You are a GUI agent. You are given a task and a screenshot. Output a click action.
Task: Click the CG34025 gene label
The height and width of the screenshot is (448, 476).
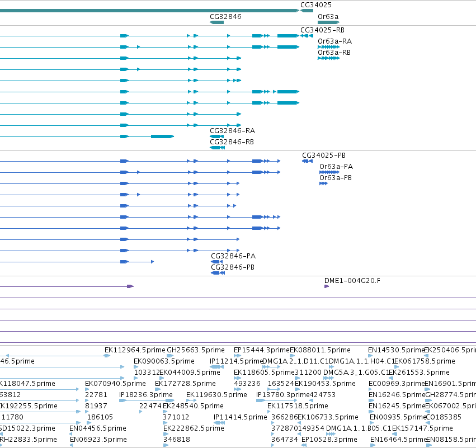click(x=315, y=5)
